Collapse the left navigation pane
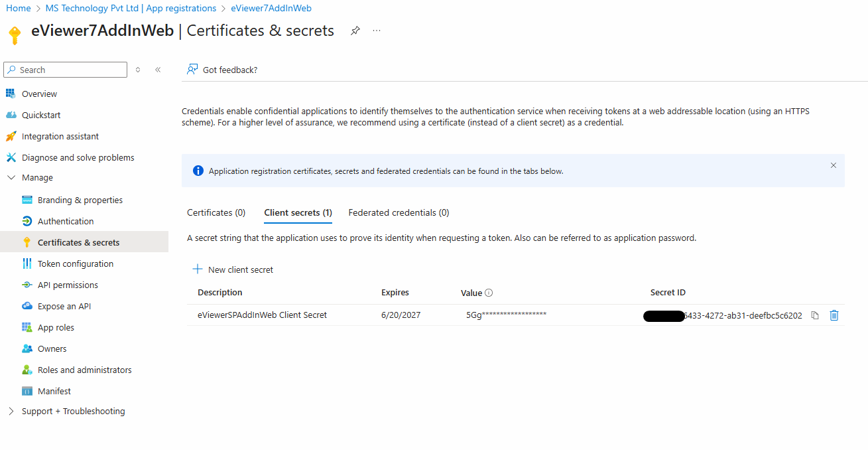This screenshot has width=868, height=450. pos(157,69)
